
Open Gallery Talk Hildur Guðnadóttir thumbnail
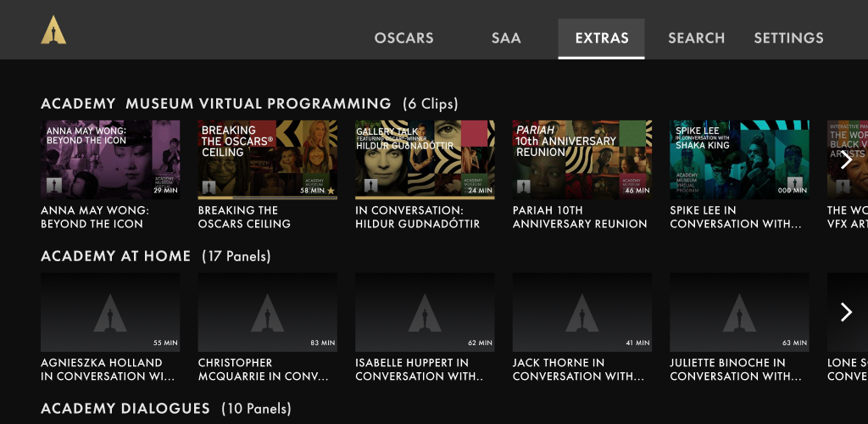[x=425, y=159]
